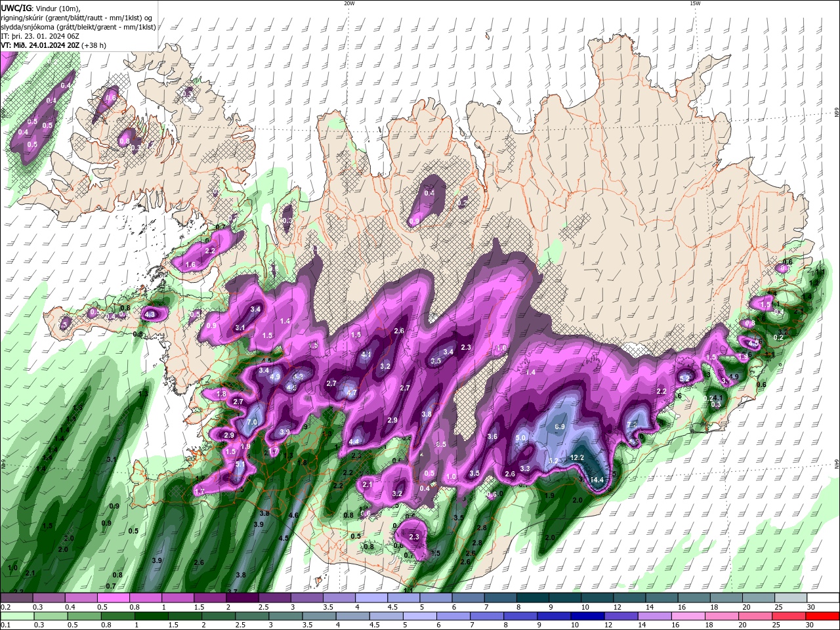
Task: Click the "4.3" value on western peninsula
Action: tap(150, 315)
